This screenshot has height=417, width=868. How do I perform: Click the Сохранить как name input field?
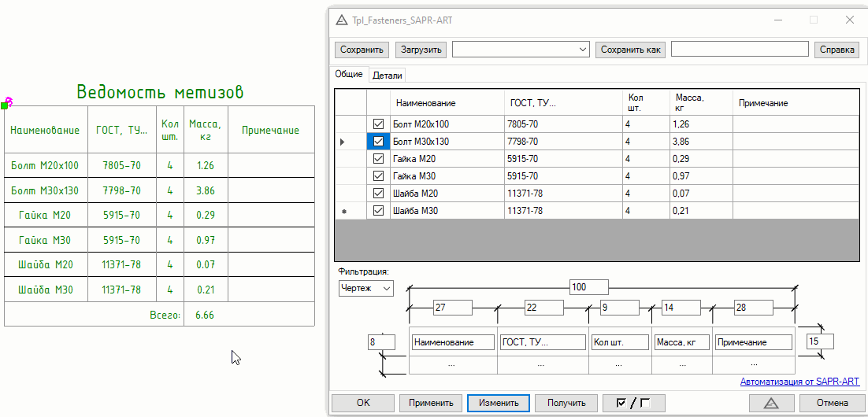point(740,50)
